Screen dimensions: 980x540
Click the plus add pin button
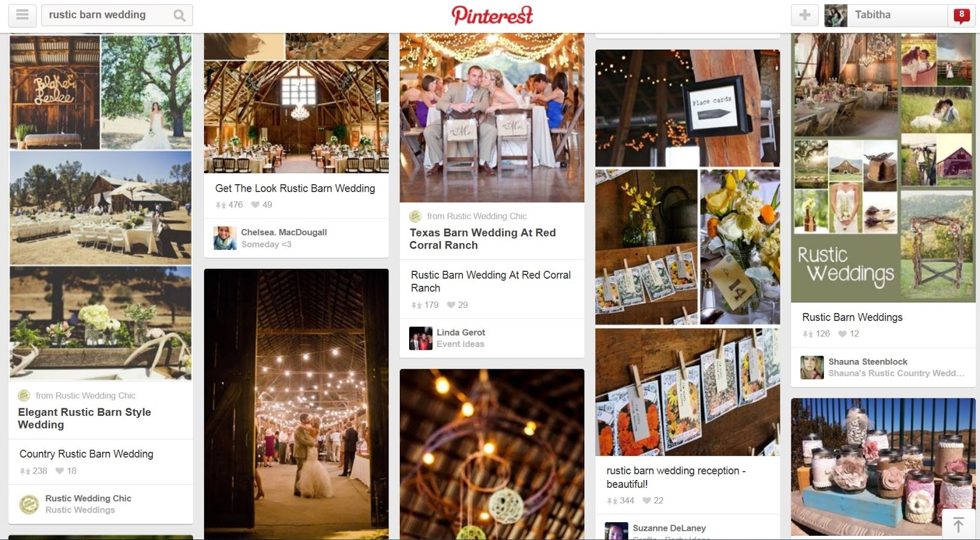(805, 15)
